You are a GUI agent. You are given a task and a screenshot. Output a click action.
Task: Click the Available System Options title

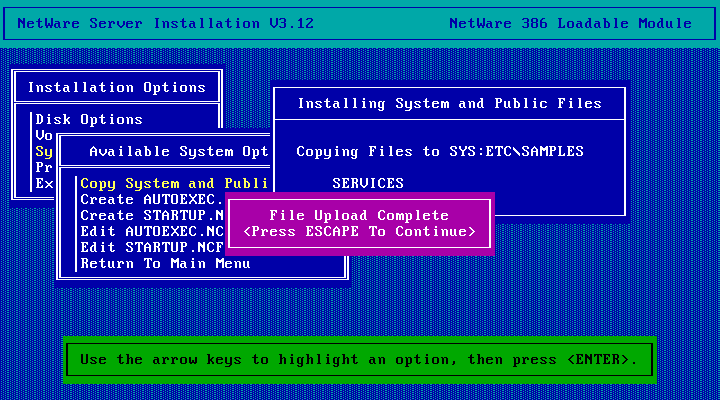pos(178,151)
